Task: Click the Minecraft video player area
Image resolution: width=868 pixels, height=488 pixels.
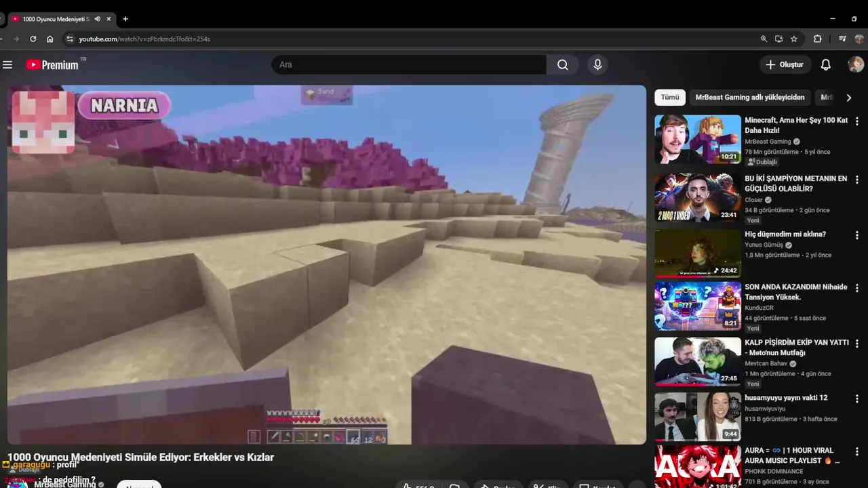Action: (327, 264)
